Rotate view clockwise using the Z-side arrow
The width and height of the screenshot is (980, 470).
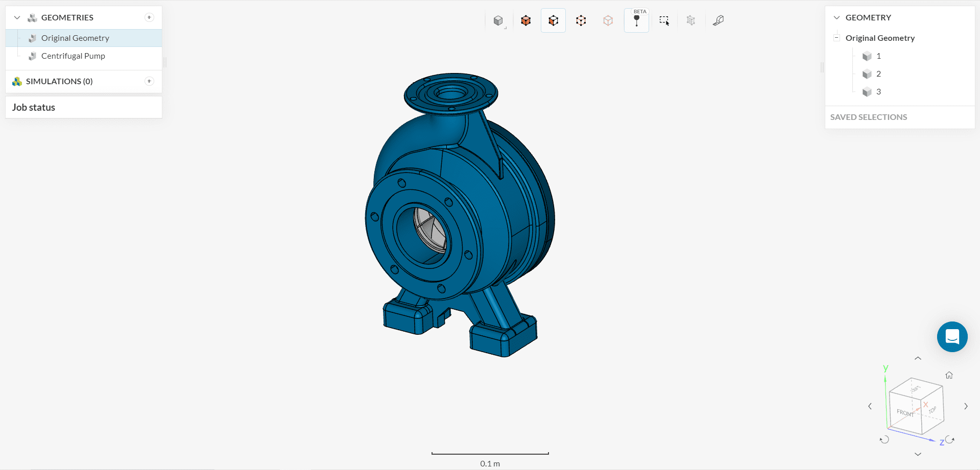950,439
